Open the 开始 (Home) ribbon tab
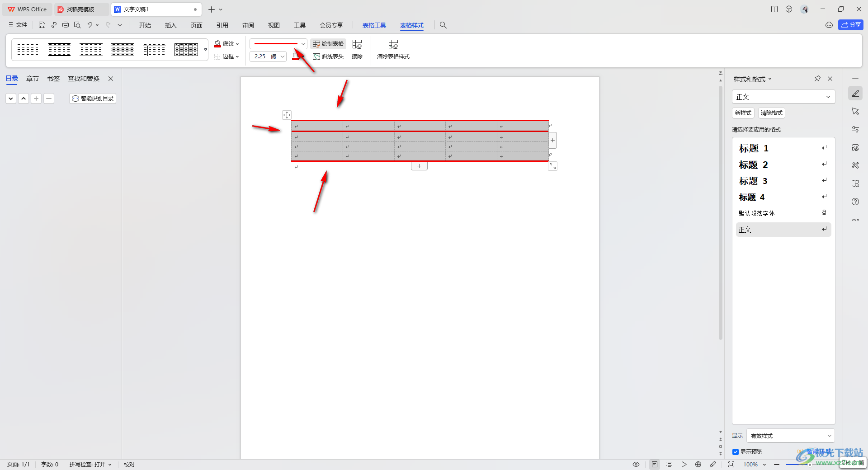Screen dimensions: 868x470 (x=145, y=25)
